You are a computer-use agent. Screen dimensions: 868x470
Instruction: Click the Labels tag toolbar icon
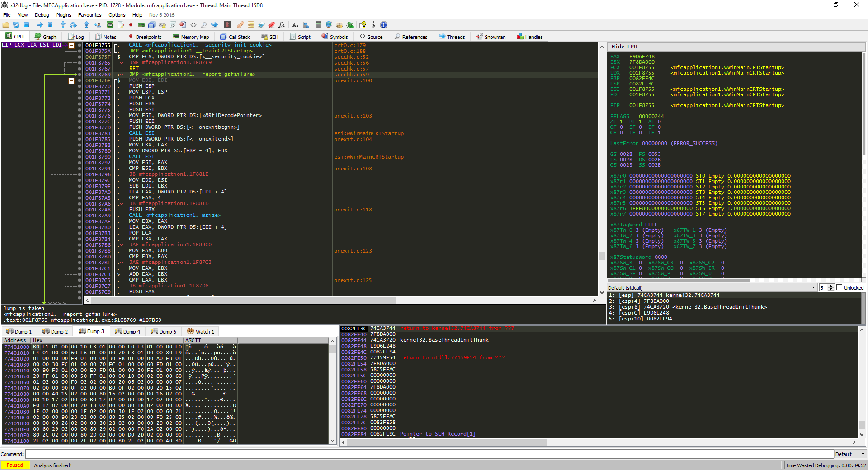pos(261,25)
